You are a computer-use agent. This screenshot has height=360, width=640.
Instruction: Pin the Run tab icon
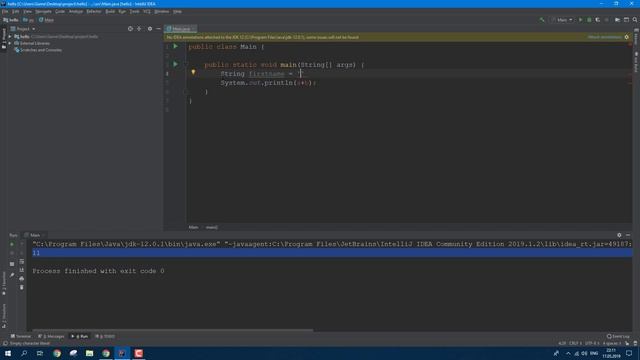[12, 275]
